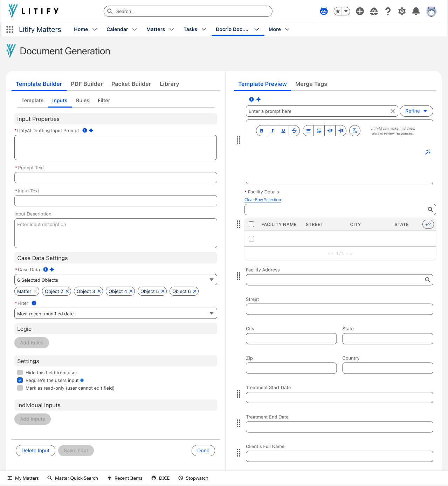Viewport: 448px width, 486px height.
Task: Open My Matters in utility bar
Action: (23, 478)
